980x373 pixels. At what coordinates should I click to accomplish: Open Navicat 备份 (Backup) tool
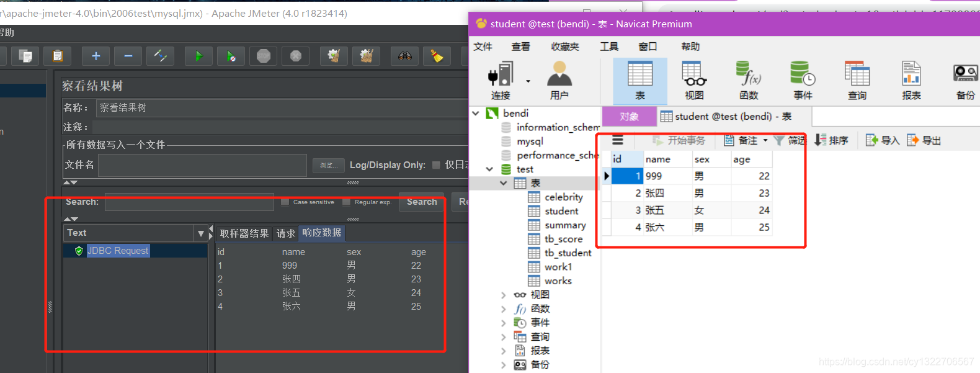click(966, 81)
